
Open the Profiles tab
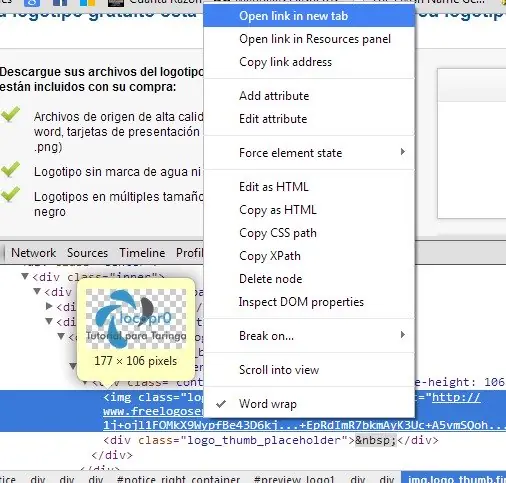pyautogui.click(x=189, y=253)
